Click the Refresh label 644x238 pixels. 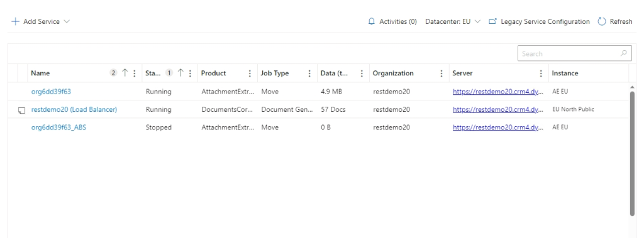tap(621, 21)
